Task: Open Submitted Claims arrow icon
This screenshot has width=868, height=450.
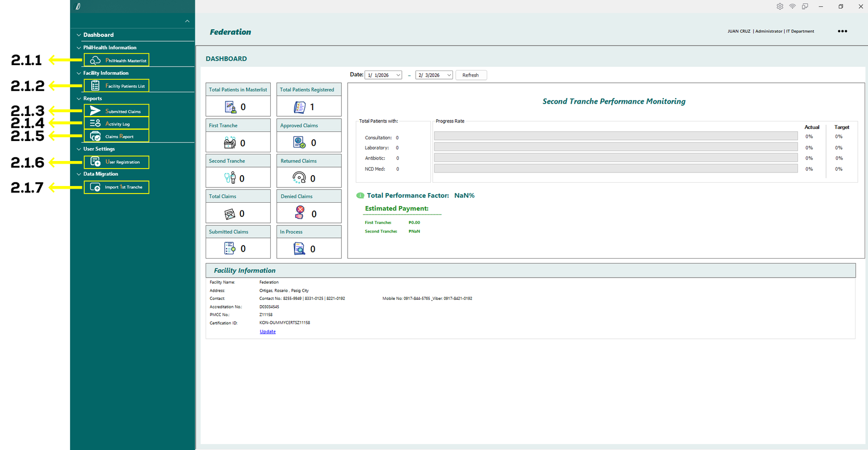Action: (x=95, y=111)
